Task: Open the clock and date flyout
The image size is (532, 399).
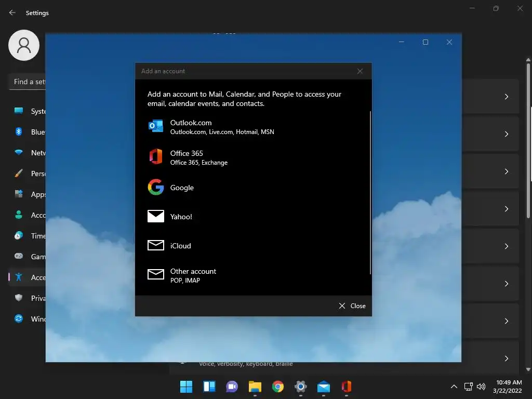Action: pyautogui.click(x=508, y=387)
